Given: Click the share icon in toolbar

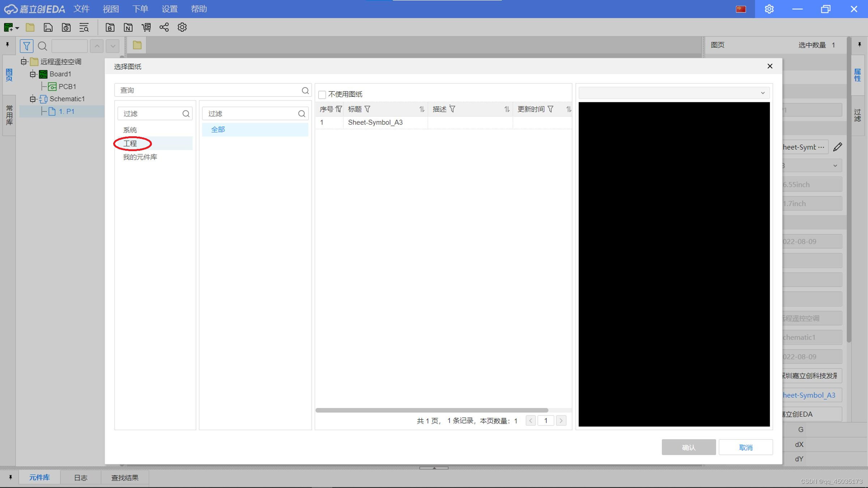Looking at the screenshot, I should [164, 27].
